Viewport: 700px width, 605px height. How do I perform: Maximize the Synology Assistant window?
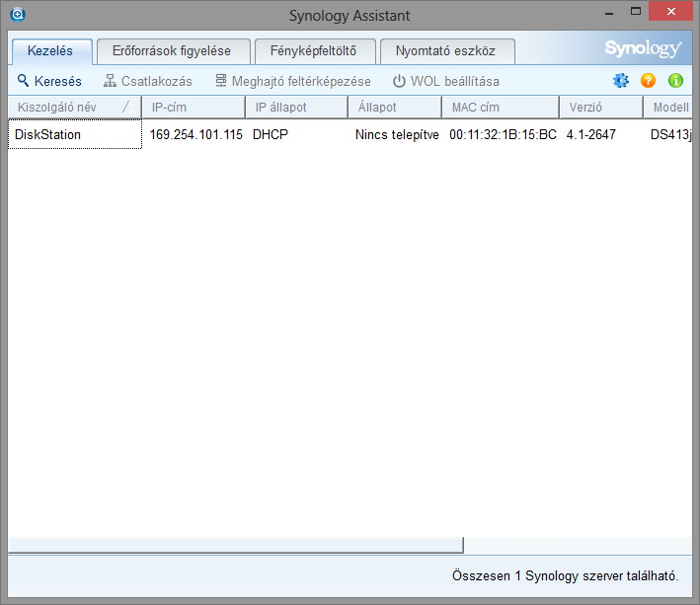click(636, 12)
